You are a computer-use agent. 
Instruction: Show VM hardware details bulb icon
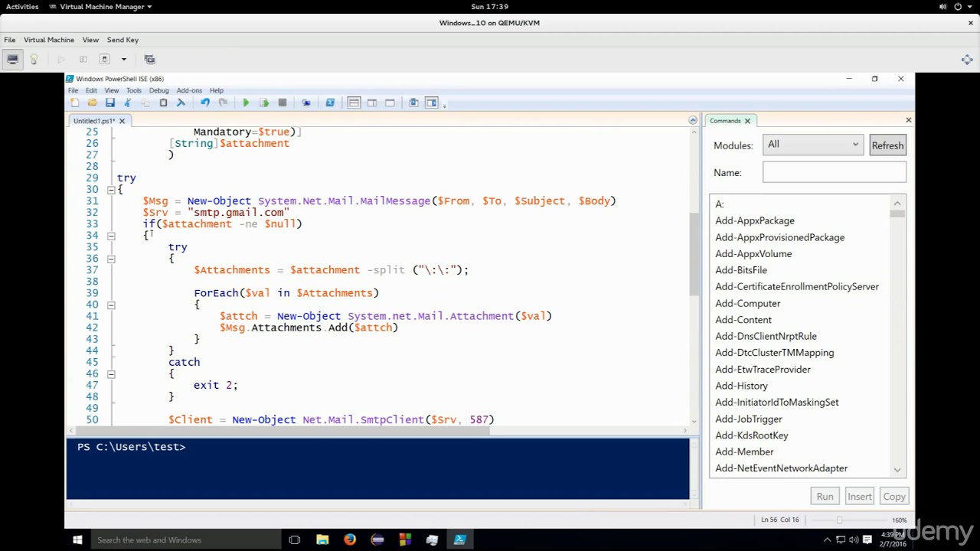coord(34,59)
